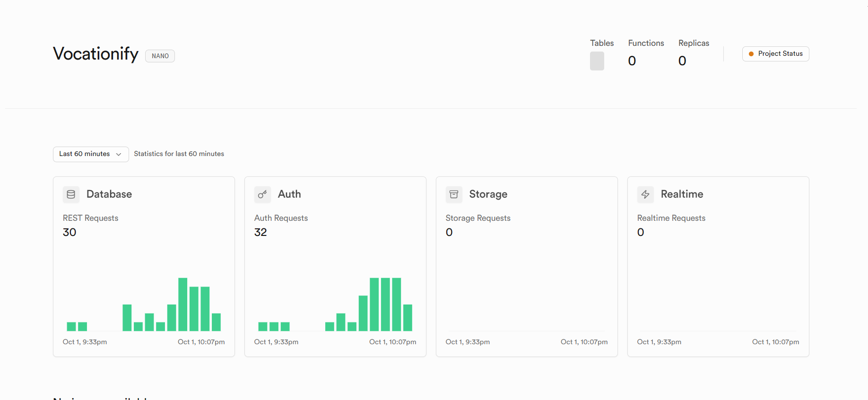Click the rightmost bar in Auth Requests chart
868x400 pixels.
(x=408, y=317)
